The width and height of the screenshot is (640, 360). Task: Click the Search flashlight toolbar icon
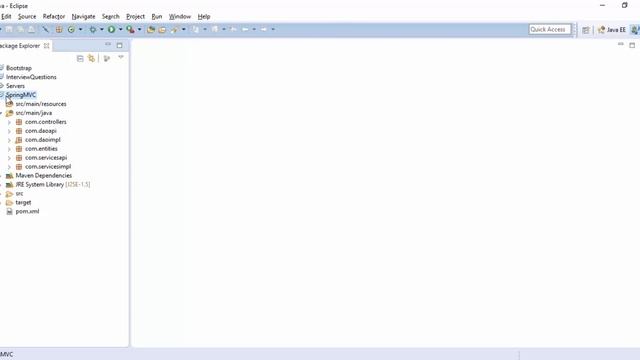pyautogui.click(x=175, y=29)
